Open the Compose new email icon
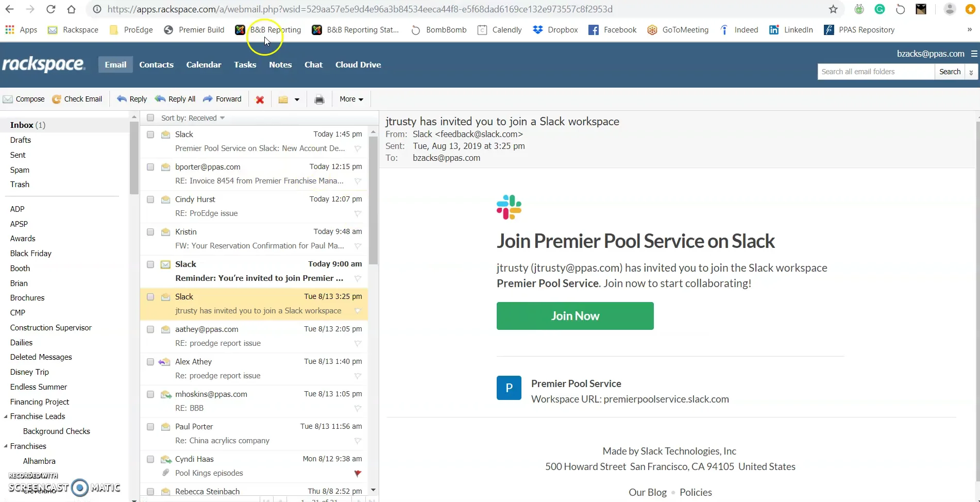 (24, 99)
